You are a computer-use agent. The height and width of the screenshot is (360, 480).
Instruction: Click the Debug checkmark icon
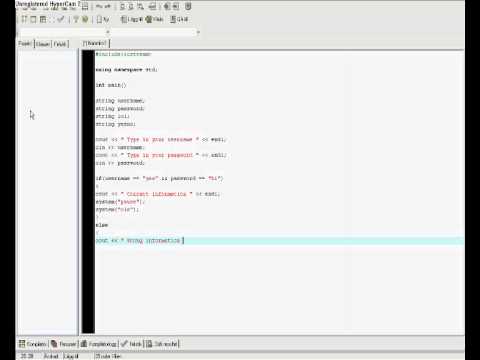[x=61, y=19]
